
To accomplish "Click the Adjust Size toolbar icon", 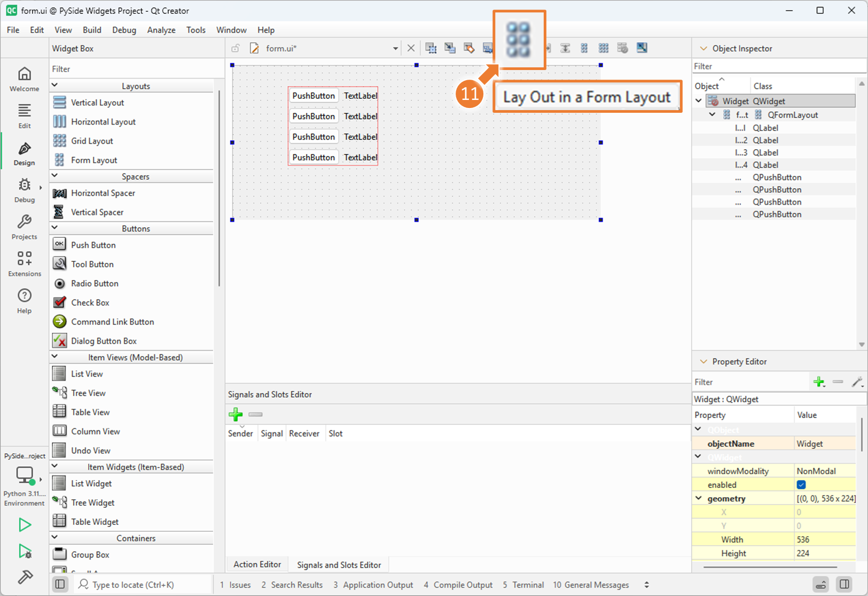I will tap(642, 48).
